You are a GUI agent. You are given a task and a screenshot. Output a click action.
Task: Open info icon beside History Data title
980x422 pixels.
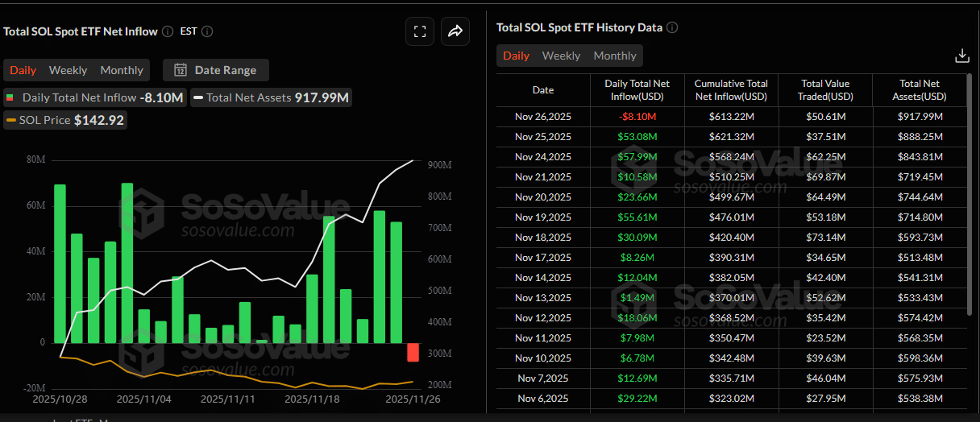672,27
